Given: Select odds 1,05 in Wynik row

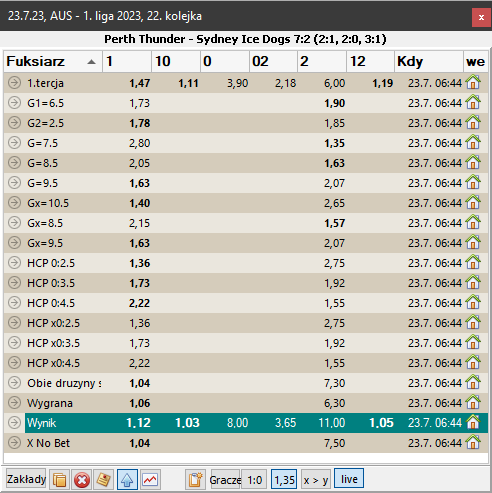Looking at the screenshot, I should click(381, 423).
